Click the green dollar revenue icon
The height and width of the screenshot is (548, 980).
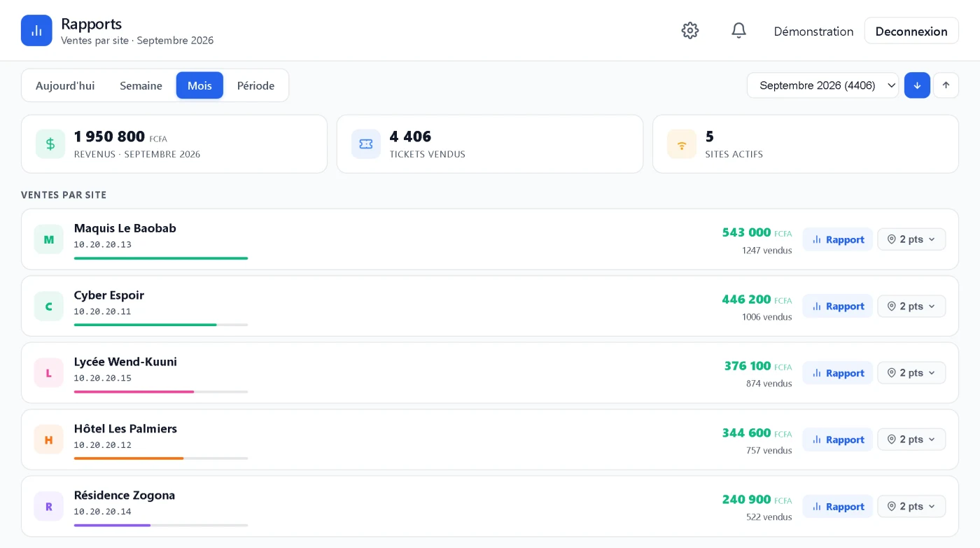tap(50, 144)
